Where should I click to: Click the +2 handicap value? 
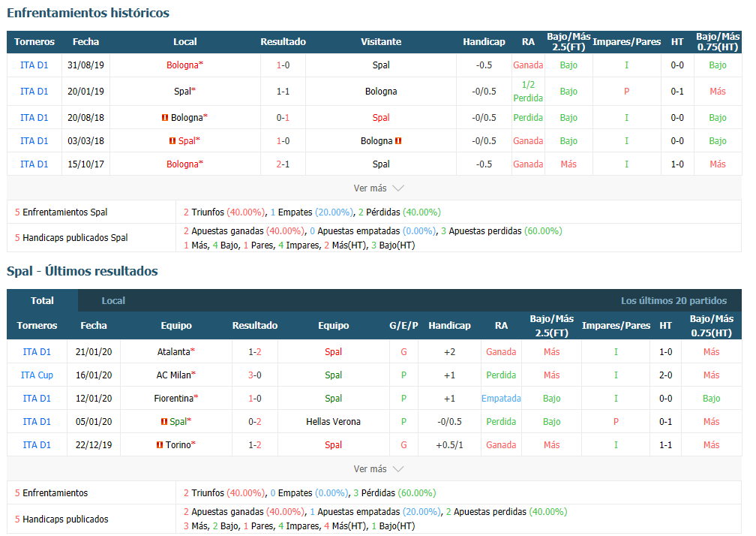[x=449, y=352]
